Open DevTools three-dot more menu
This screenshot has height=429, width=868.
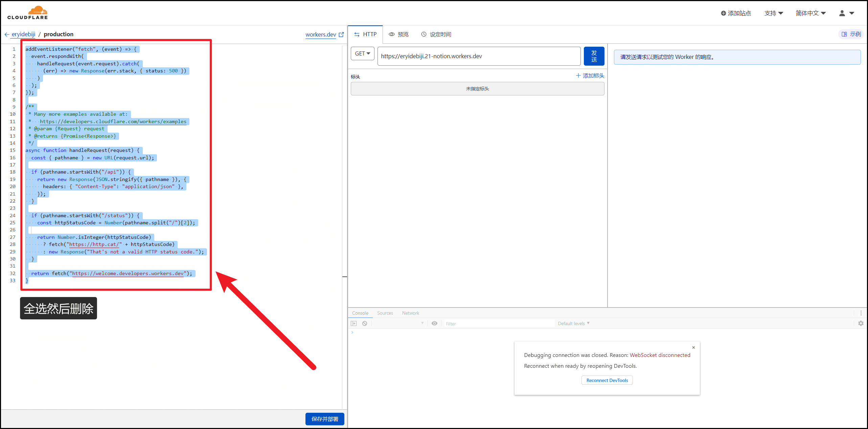click(861, 313)
